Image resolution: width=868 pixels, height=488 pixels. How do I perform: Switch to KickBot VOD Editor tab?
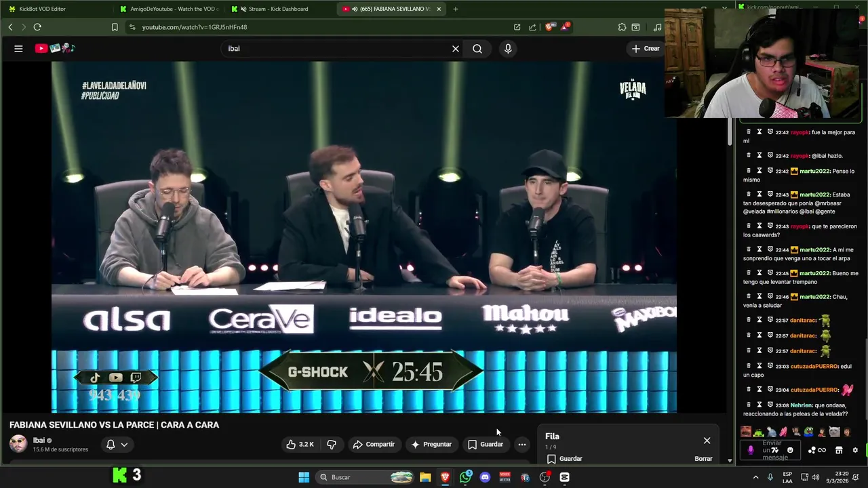tap(56, 9)
